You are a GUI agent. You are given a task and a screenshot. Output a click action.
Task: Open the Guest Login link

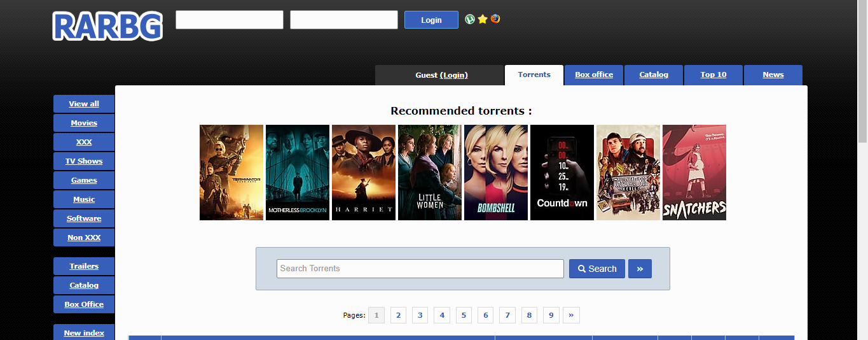click(x=455, y=75)
